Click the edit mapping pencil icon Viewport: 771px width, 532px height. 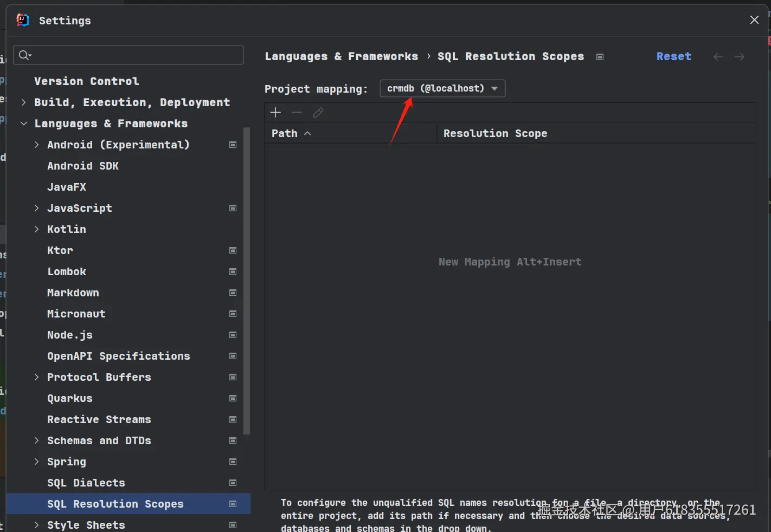click(318, 112)
